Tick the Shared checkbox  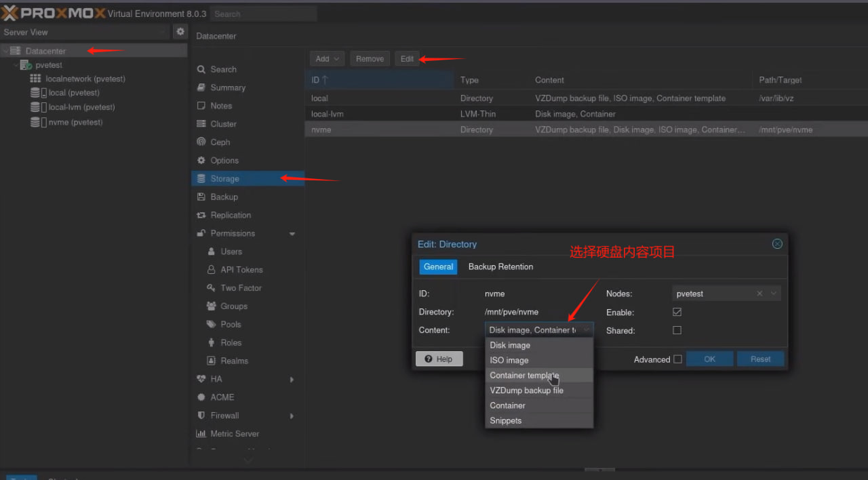pyautogui.click(x=677, y=330)
